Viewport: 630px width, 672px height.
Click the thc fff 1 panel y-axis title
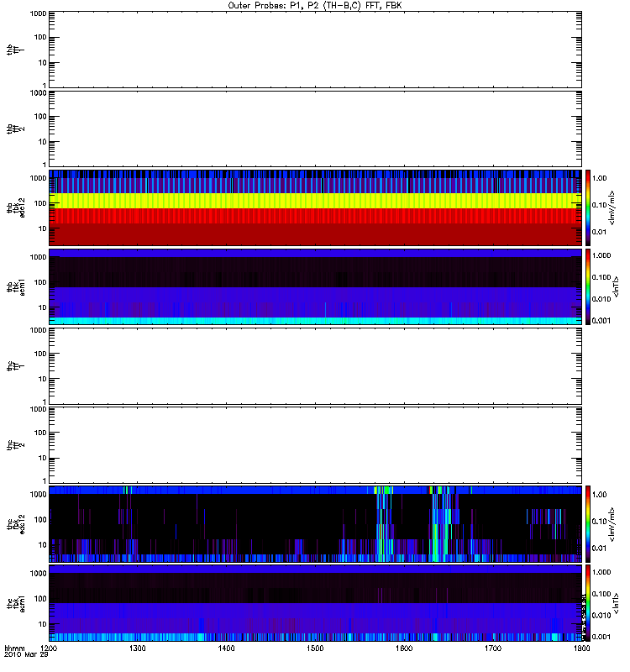click(x=15, y=366)
